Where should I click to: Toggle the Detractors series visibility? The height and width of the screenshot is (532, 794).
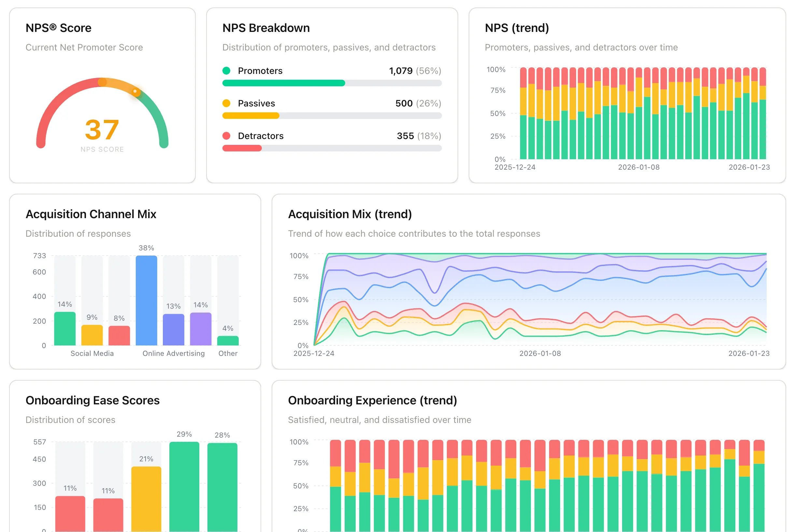260,136
